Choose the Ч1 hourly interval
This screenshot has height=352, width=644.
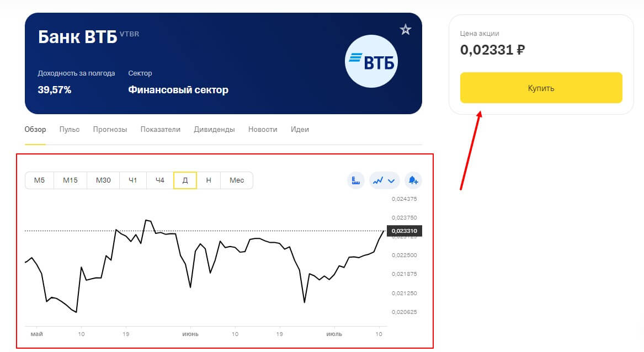coord(133,180)
